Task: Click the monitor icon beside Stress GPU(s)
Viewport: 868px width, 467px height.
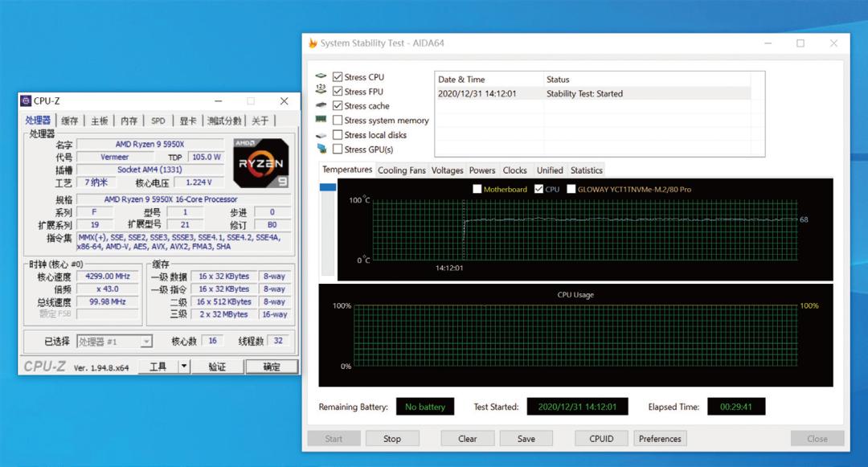Action: [321, 150]
